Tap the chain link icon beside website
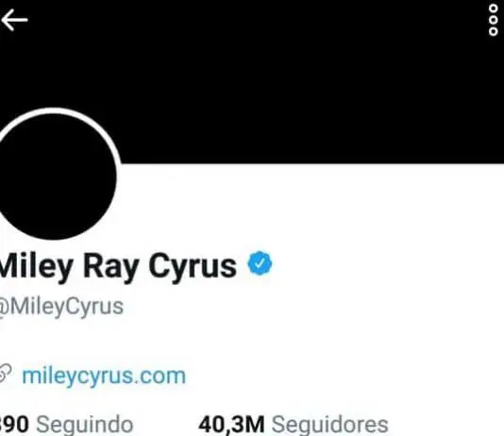Image resolution: width=504 pixels, height=436 pixels. [5, 374]
